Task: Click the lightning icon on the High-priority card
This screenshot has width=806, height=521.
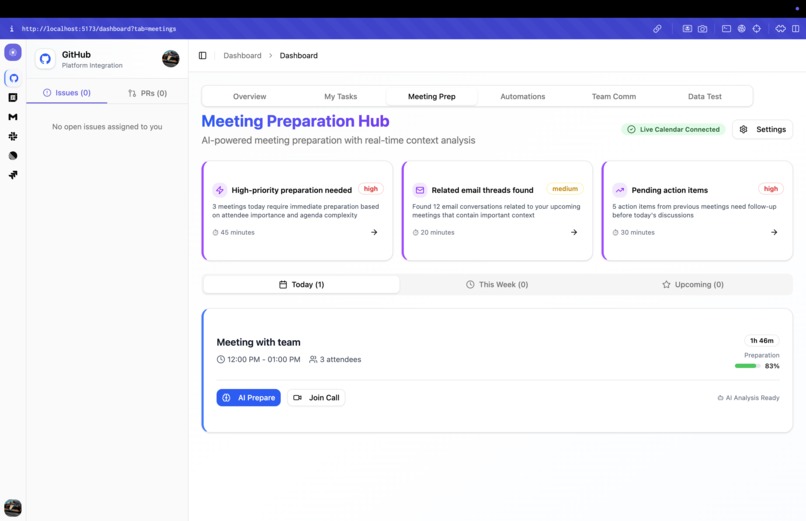Action: coord(219,190)
